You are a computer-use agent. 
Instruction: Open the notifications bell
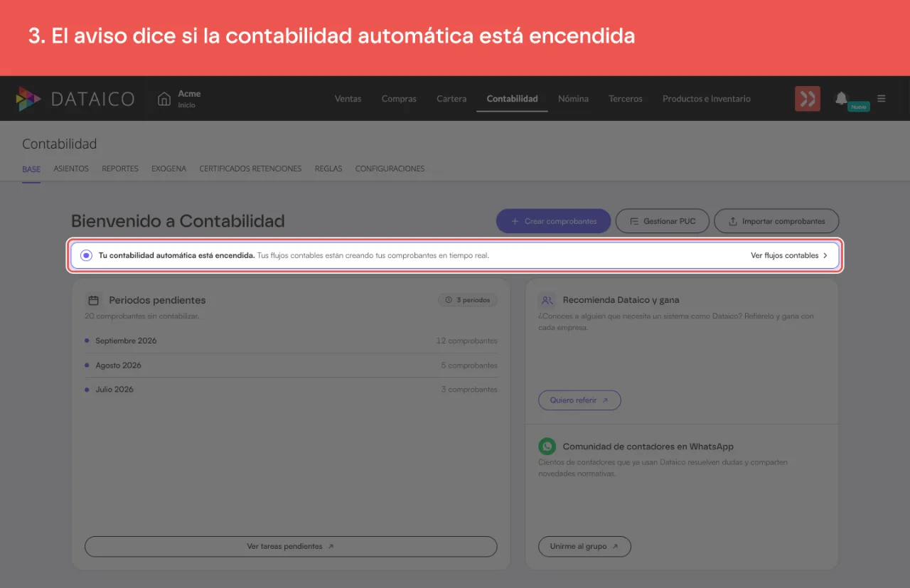tap(841, 98)
